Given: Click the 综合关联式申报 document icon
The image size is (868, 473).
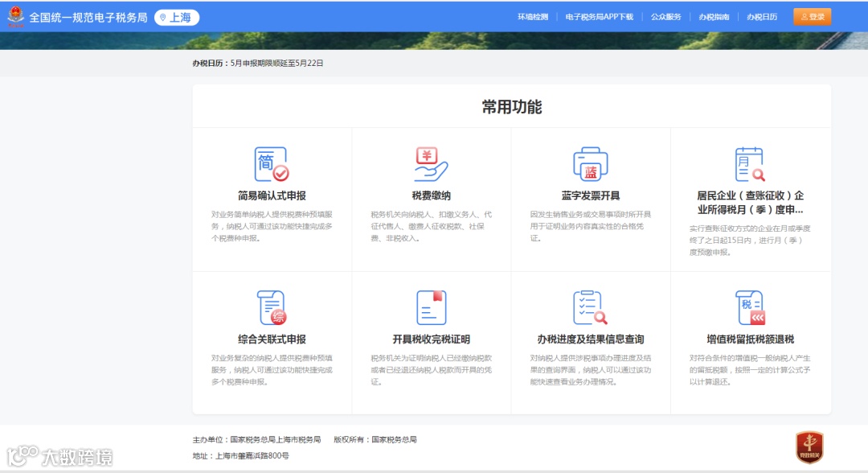Looking at the screenshot, I should tap(272, 307).
